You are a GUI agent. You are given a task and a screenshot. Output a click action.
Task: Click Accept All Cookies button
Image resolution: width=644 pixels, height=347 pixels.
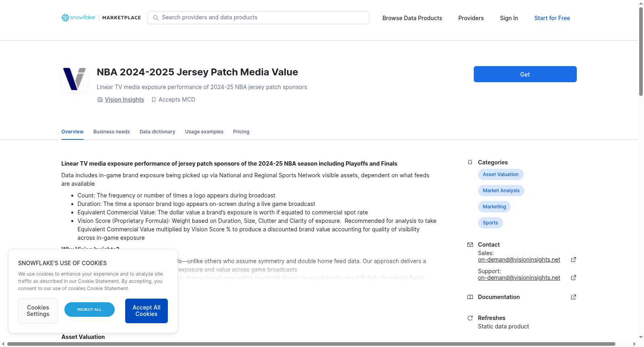click(x=147, y=311)
